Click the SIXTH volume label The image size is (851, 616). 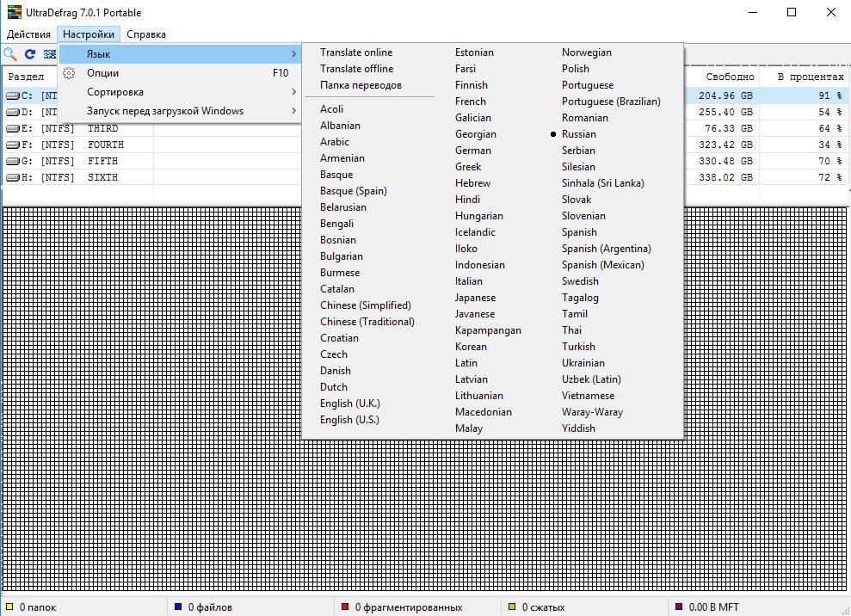coord(102,177)
